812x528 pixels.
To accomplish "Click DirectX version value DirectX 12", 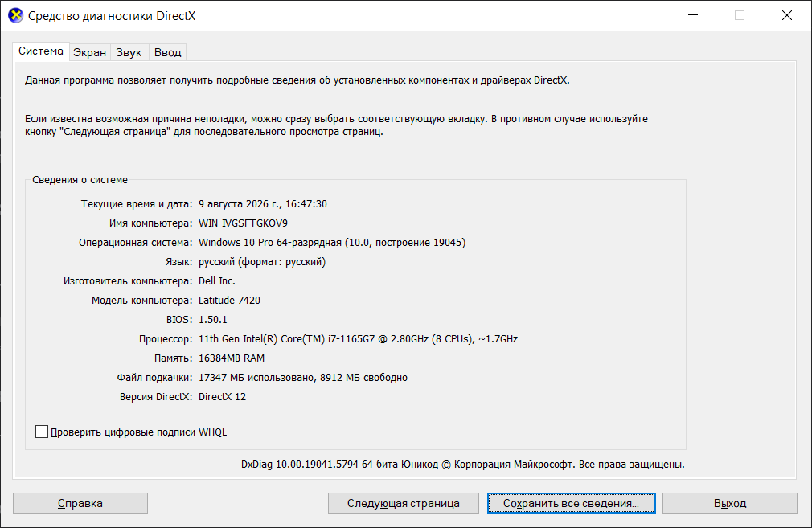I will pyautogui.click(x=222, y=396).
